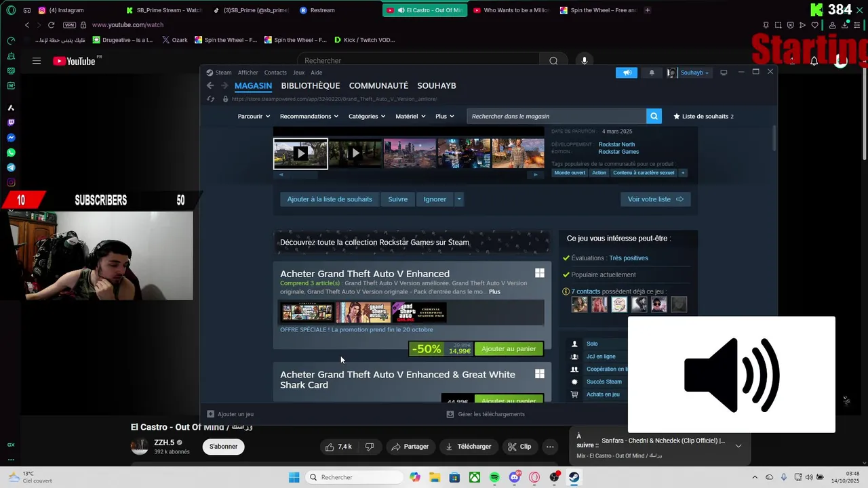The height and width of the screenshot is (488, 868).
Task: Click Ajouter un jeu in Steam
Action: coord(231,414)
